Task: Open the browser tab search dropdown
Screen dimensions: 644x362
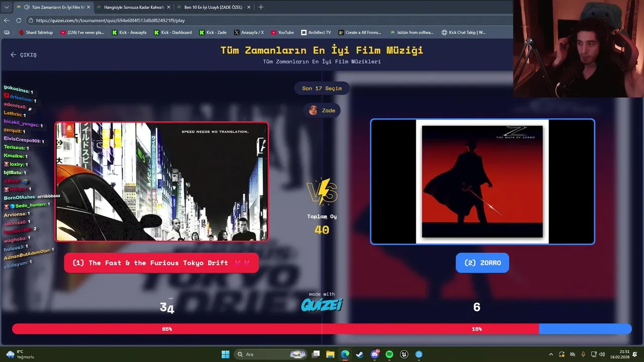Action: (6, 7)
